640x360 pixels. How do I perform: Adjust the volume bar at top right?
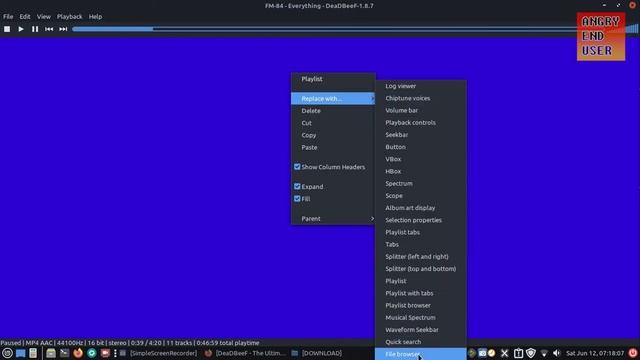632,29
